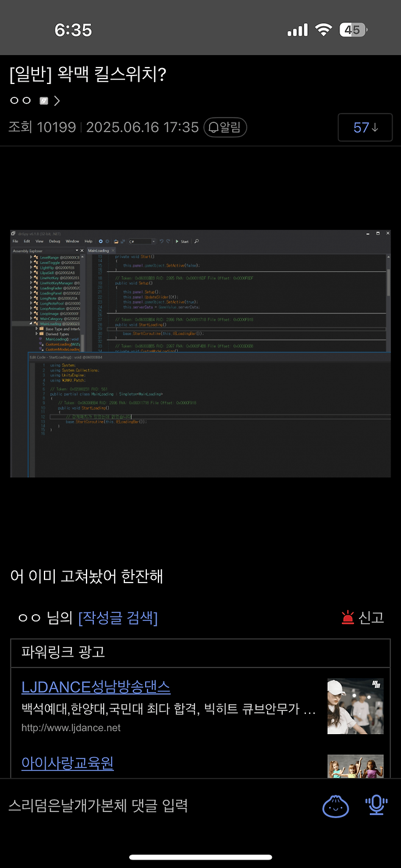The image size is (401, 868).
Task: Expand LevelRange node in Assembly Explorer
Action: (x=30, y=257)
